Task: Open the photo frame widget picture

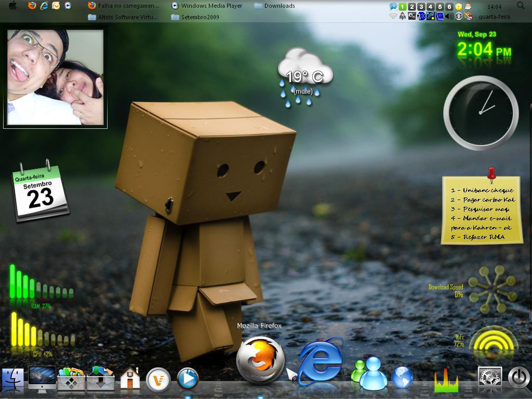Action: [x=55, y=77]
